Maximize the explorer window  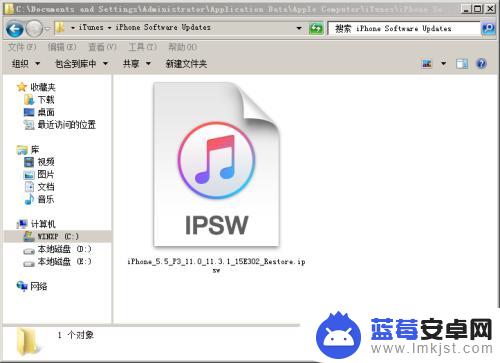tap(478, 9)
